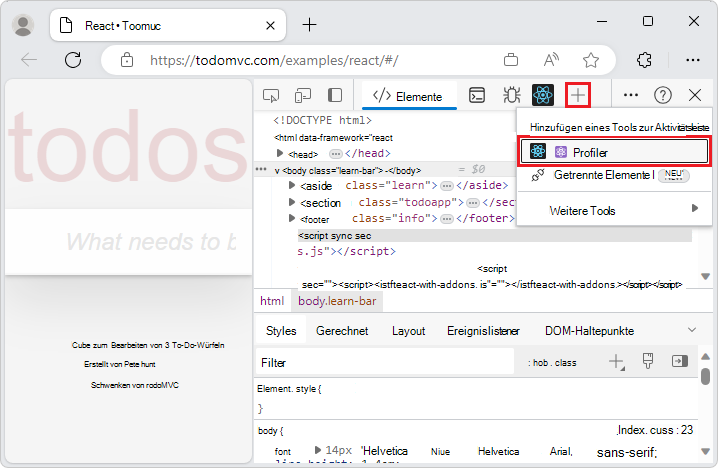Viewport: 718px width, 468px height.
Task: Click the styles pane scroll-down arrow
Action: point(706,452)
